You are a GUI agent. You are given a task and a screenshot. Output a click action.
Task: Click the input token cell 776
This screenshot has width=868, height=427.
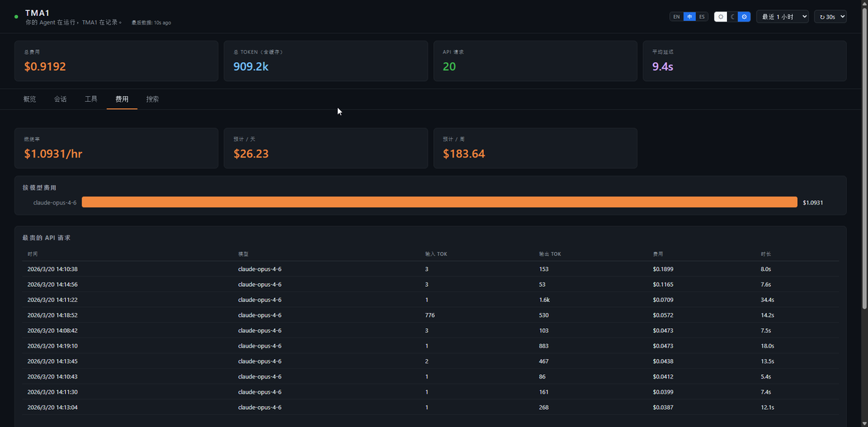point(430,315)
